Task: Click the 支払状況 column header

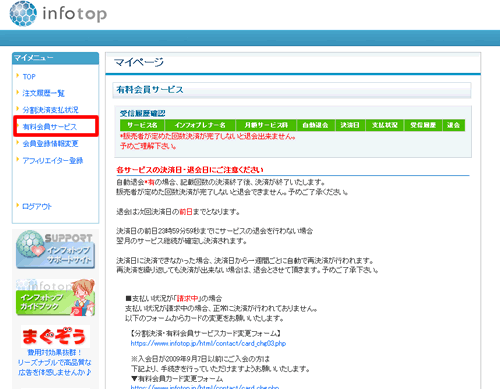Action: (384, 125)
